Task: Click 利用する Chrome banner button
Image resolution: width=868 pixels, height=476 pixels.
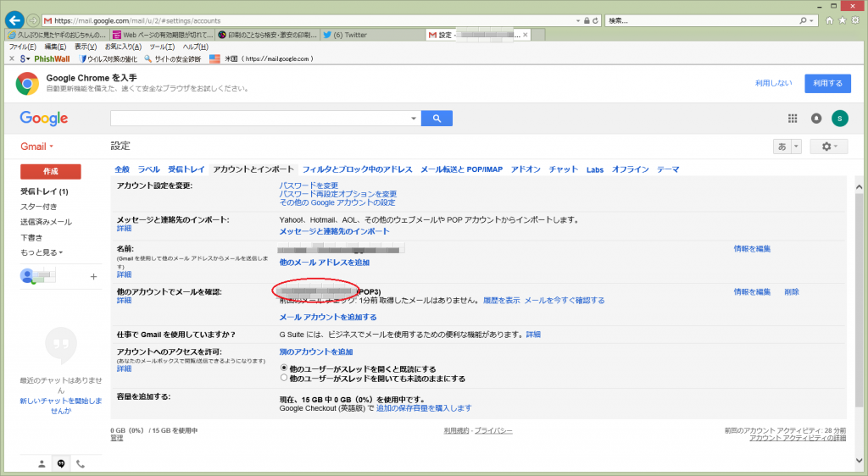Action: pyautogui.click(x=827, y=83)
